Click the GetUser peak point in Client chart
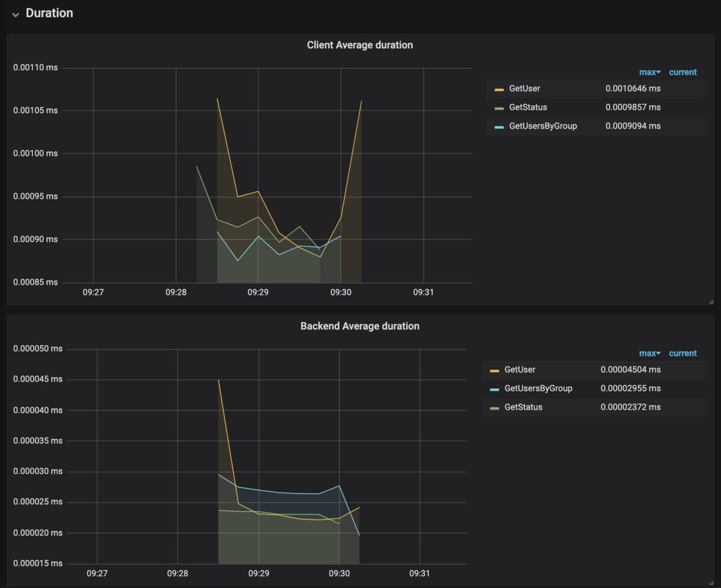The height and width of the screenshot is (588, 721). tap(217, 99)
